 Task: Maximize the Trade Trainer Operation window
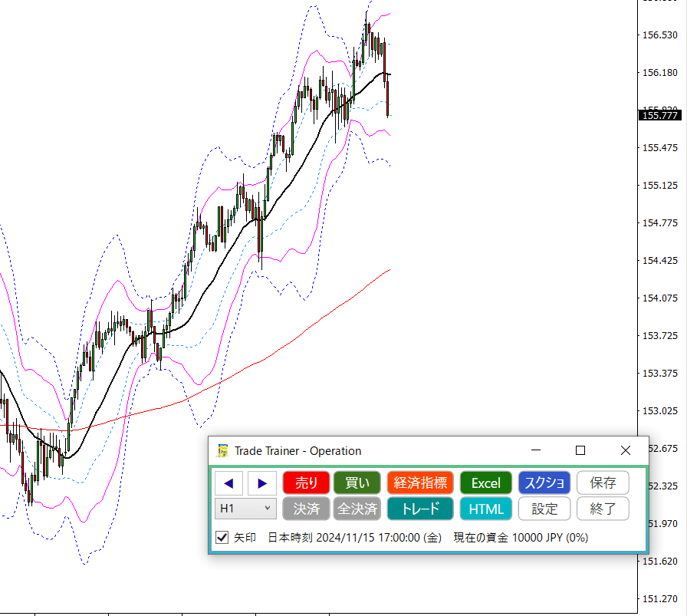[580, 450]
